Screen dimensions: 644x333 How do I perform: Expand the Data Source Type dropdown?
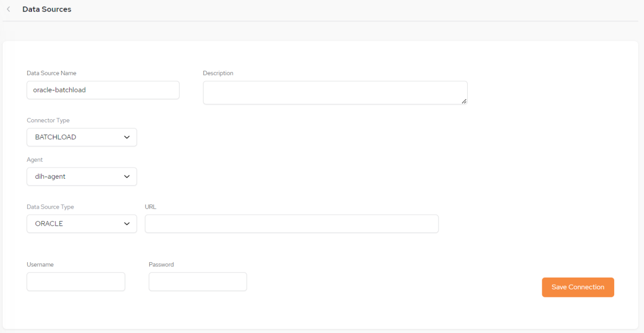point(81,224)
